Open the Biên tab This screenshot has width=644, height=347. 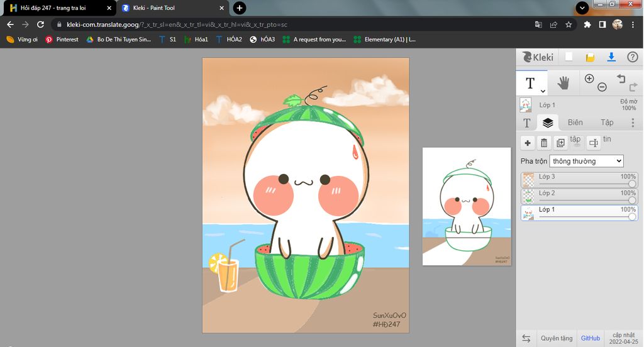pyautogui.click(x=575, y=123)
